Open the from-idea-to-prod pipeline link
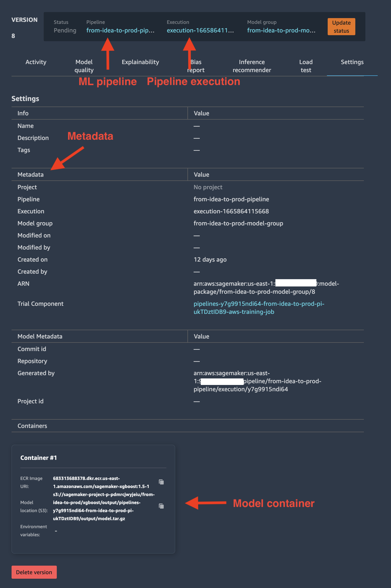The height and width of the screenshot is (588, 391). [120, 30]
